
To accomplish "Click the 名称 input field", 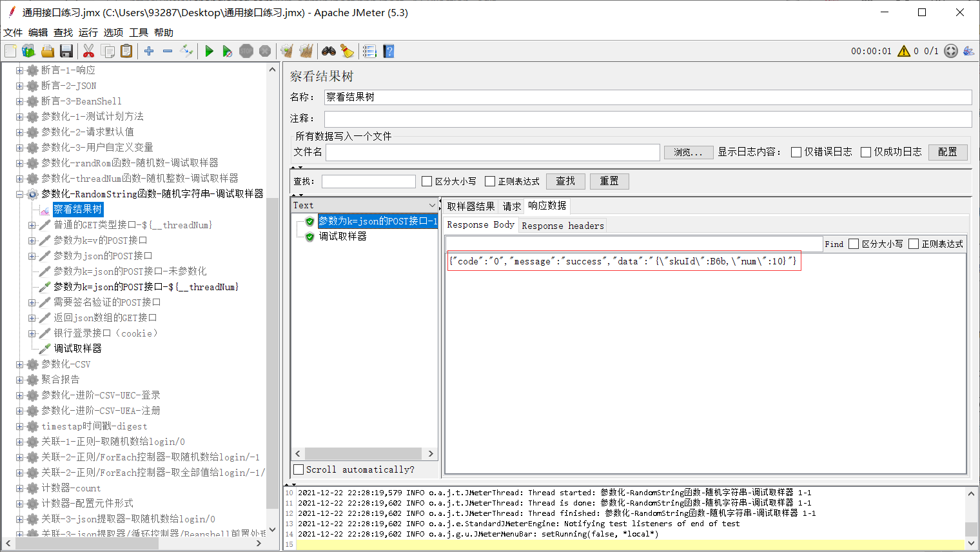I will click(x=648, y=97).
